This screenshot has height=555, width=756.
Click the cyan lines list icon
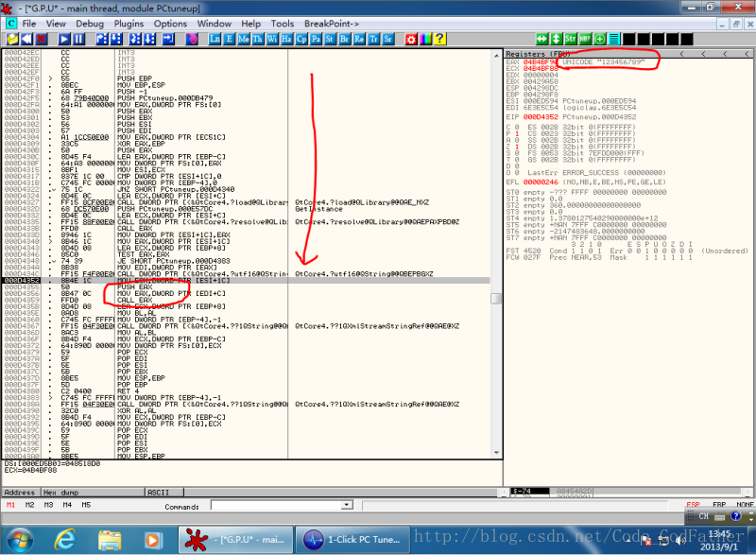(x=613, y=39)
